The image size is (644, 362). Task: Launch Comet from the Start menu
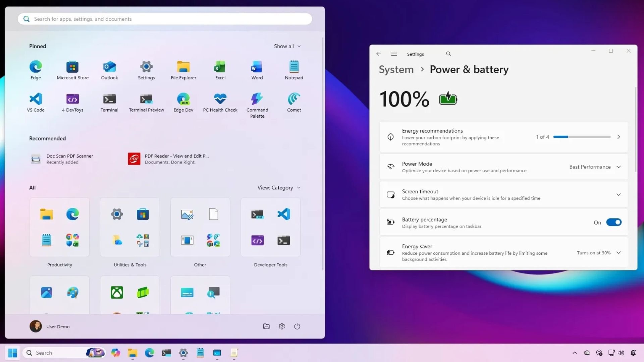click(294, 102)
